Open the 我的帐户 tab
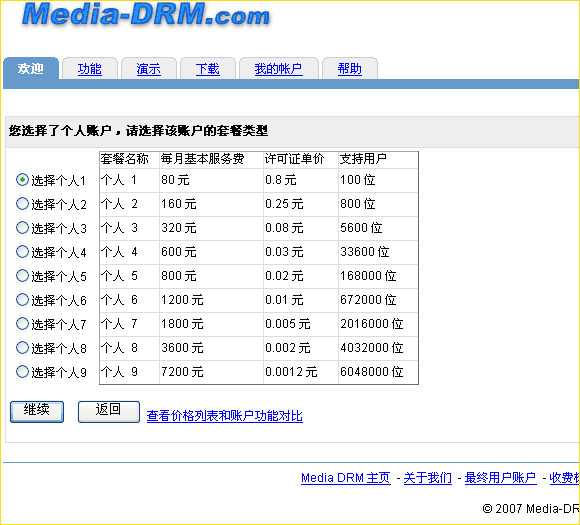 (x=279, y=69)
